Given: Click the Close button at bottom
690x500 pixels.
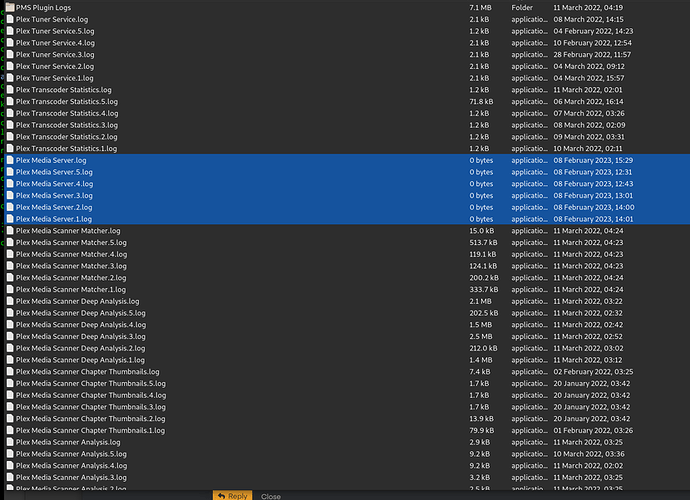Looking at the screenshot, I should point(271,496).
